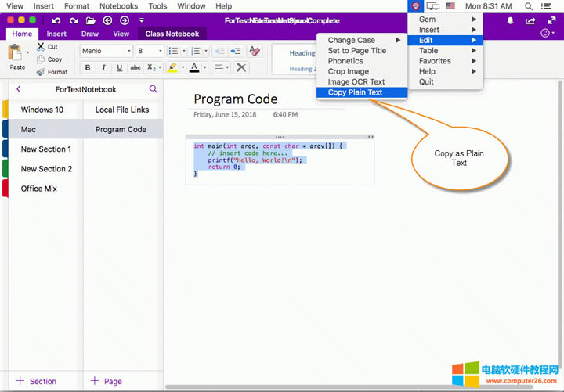Click the Clear Formatting eraser icon

(x=254, y=51)
